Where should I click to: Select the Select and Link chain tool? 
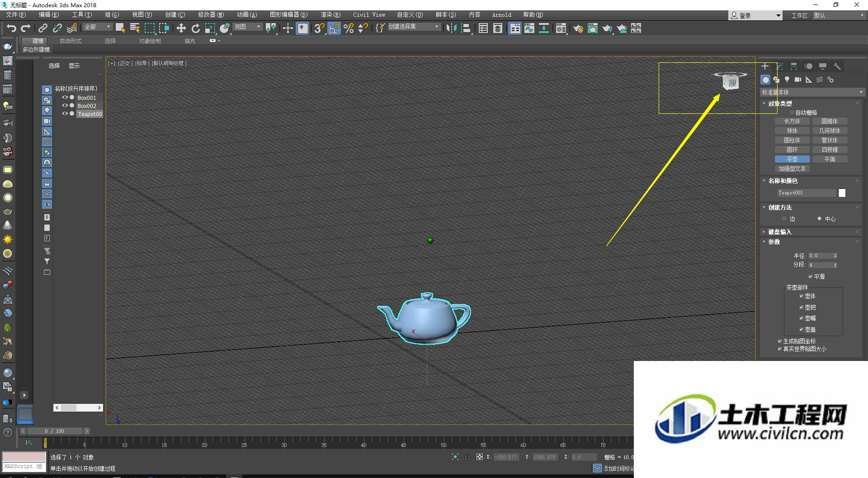point(42,28)
